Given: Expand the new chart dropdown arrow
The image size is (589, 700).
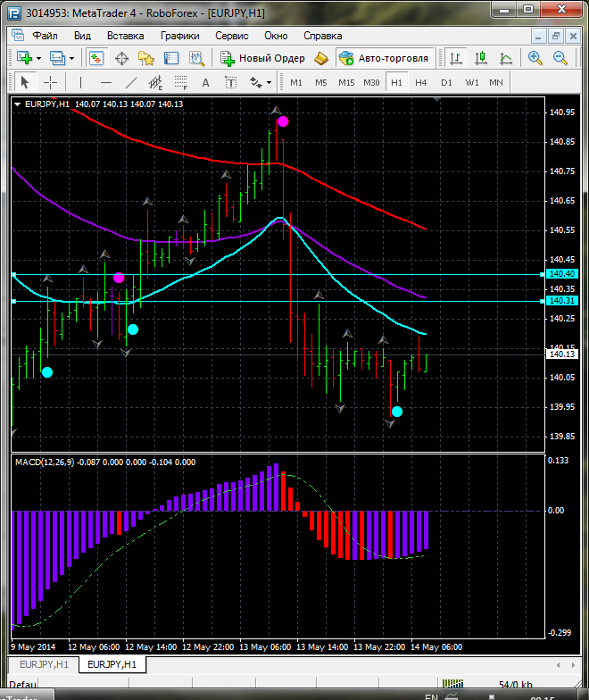Looking at the screenshot, I should click(39, 59).
